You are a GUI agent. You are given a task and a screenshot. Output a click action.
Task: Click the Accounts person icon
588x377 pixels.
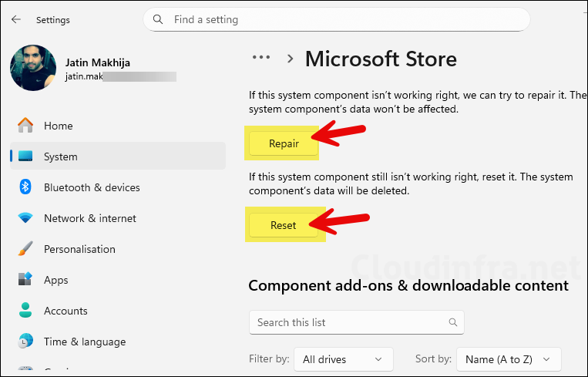(25, 310)
